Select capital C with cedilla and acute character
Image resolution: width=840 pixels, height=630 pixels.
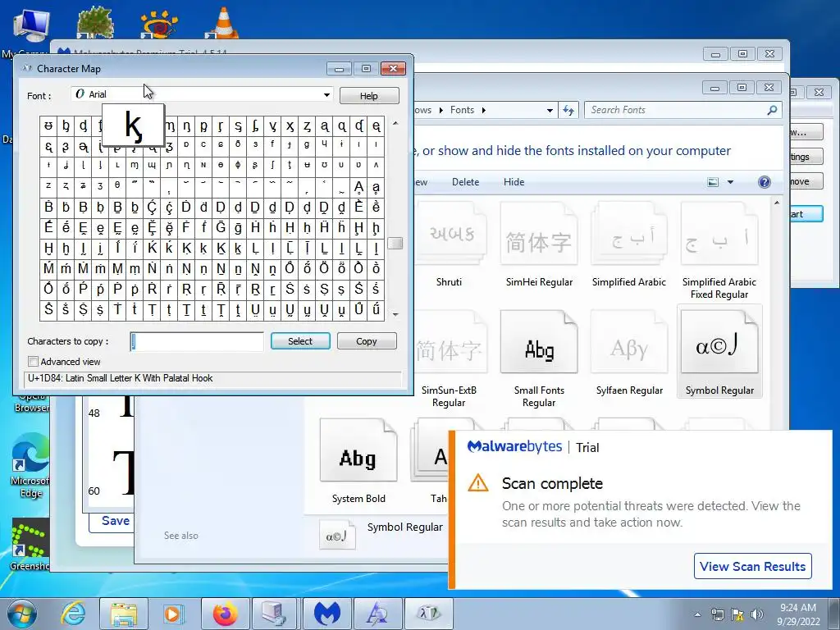point(152,208)
